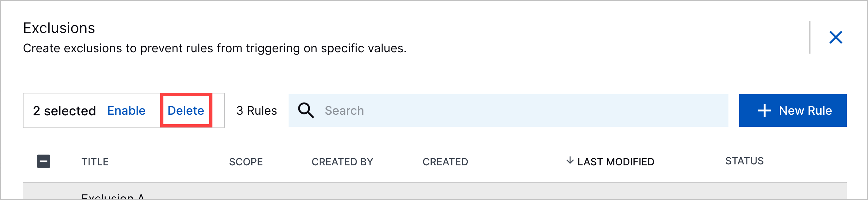Close the Exclusions panel with X
The image size is (868, 200).
tap(836, 37)
